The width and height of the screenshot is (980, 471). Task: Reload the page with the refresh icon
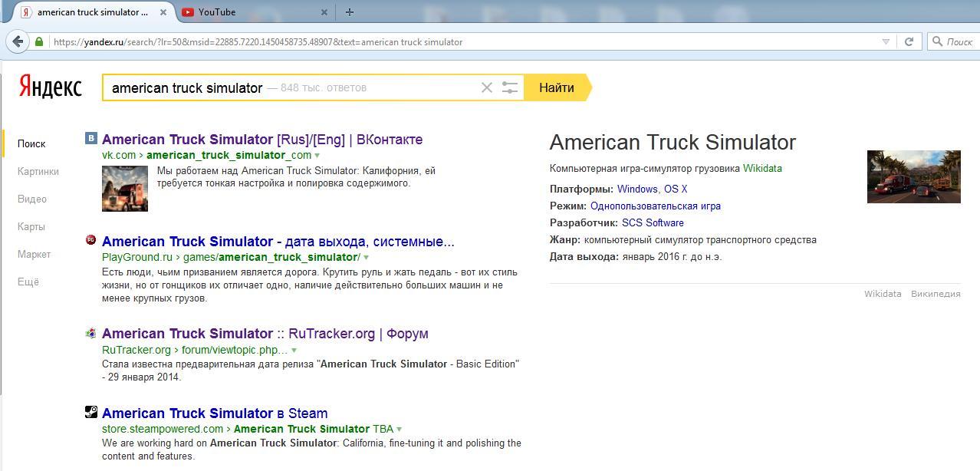pos(909,41)
